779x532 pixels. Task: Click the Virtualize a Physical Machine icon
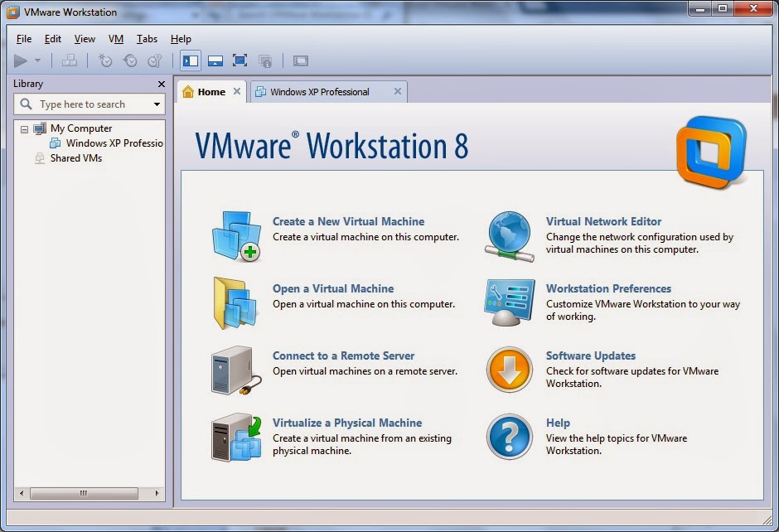click(236, 438)
